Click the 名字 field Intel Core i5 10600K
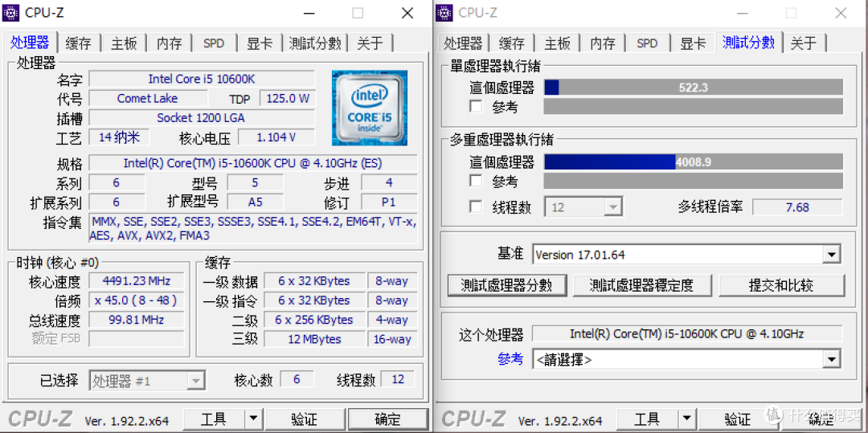This screenshot has height=433, width=868. click(x=202, y=79)
